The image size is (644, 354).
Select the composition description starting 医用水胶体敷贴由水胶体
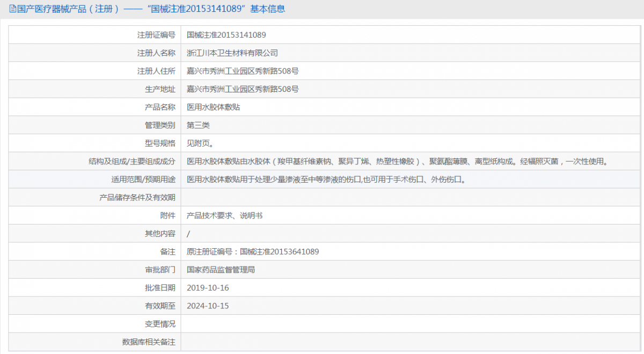coord(397,161)
